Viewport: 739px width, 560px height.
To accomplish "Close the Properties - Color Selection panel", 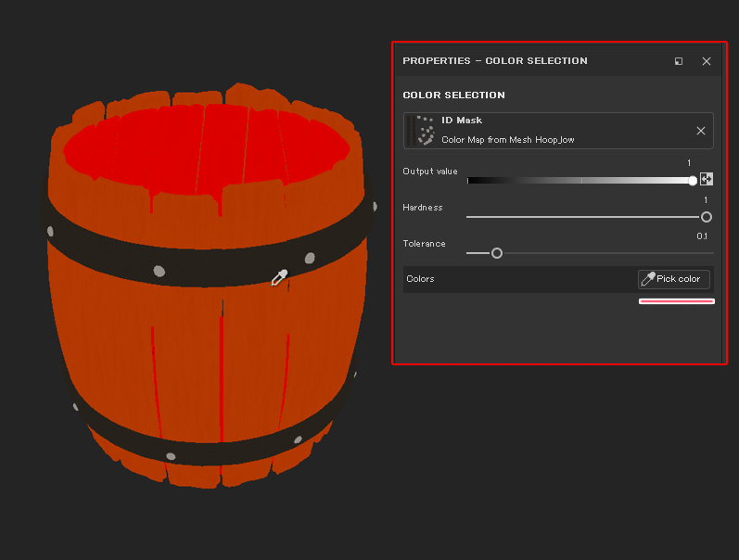I will tap(707, 61).
